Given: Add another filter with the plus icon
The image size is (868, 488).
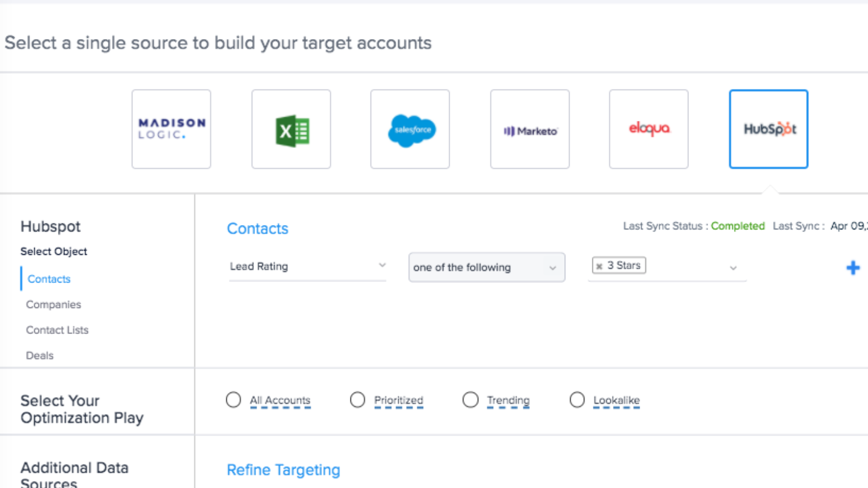Looking at the screenshot, I should pyautogui.click(x=853, y=267).
